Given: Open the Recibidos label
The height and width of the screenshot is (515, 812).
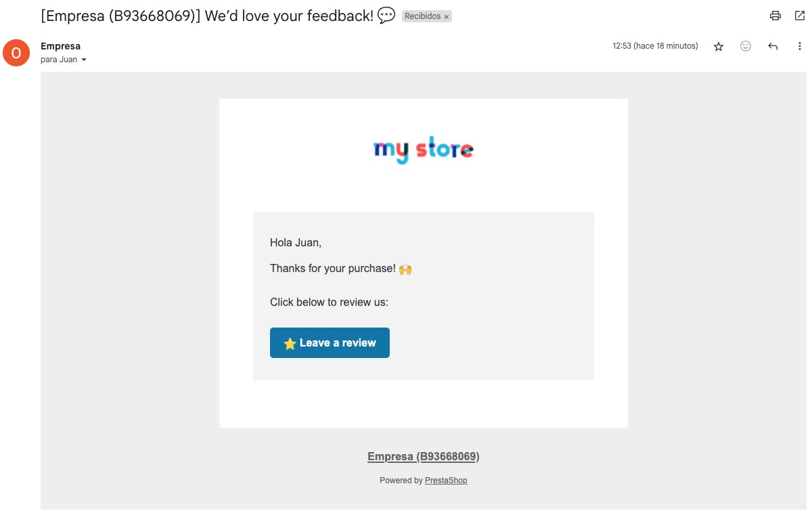Looking at the screenshot, I should click(x=422, y=16).
